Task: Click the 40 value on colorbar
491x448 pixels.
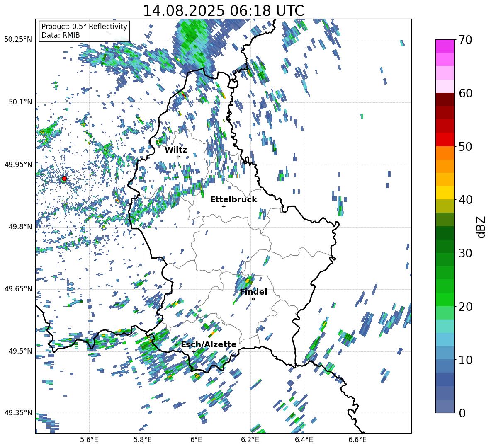Action: [465, 200]
